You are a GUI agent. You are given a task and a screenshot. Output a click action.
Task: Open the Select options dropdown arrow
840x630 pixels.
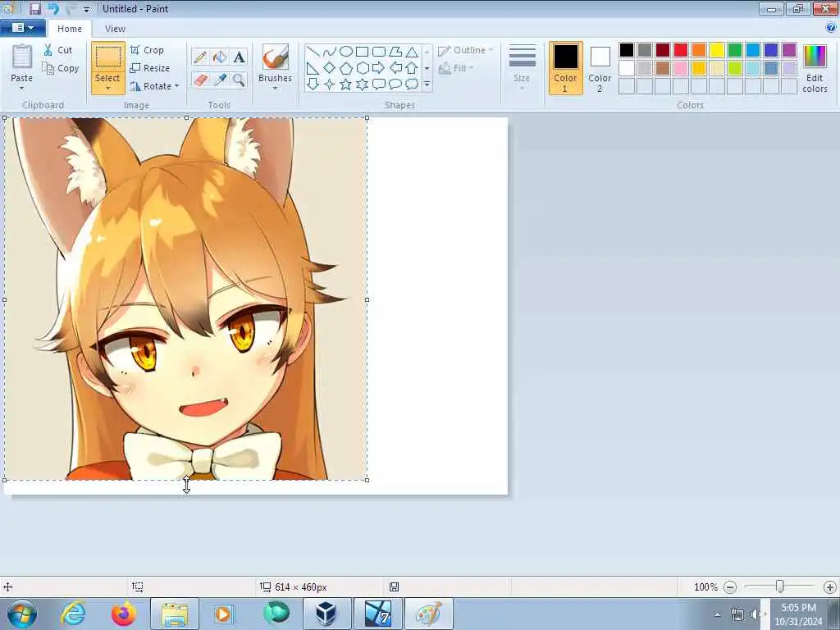[x=107, y=89]
